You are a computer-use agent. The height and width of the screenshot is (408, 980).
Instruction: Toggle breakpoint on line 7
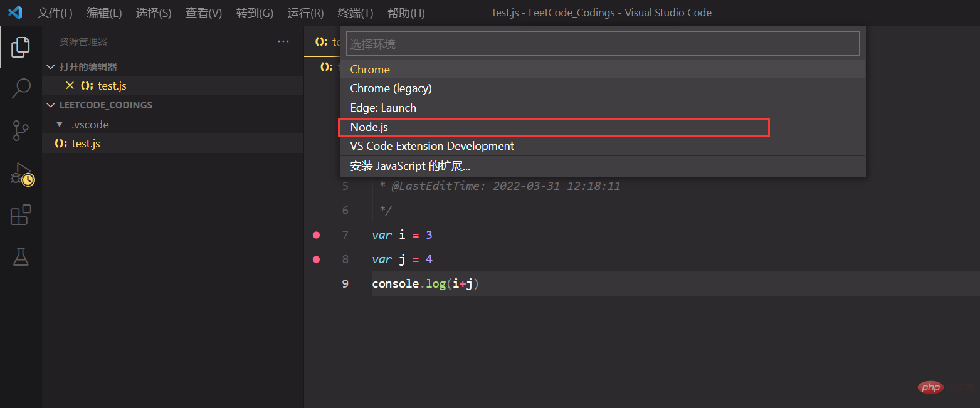[x=316, y=235]
